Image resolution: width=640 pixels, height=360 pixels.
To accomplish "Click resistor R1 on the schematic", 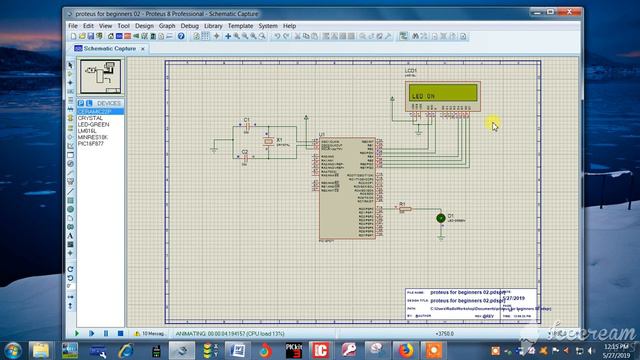I will point(405,209).
